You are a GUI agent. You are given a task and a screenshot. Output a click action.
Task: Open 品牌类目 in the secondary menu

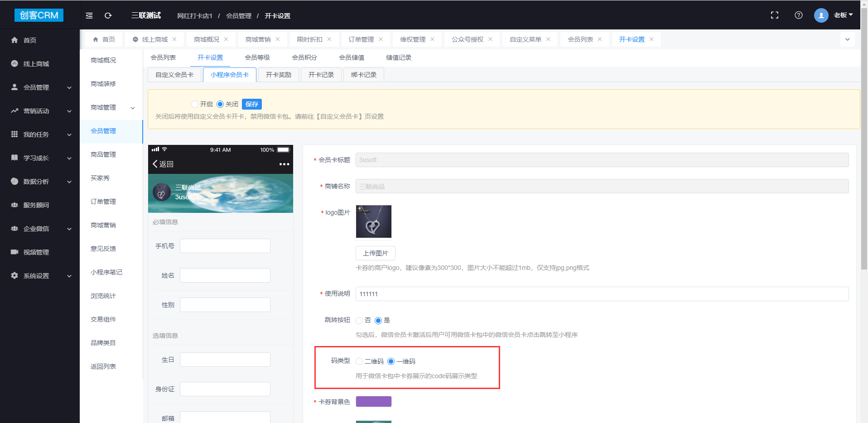pos(103,343)
